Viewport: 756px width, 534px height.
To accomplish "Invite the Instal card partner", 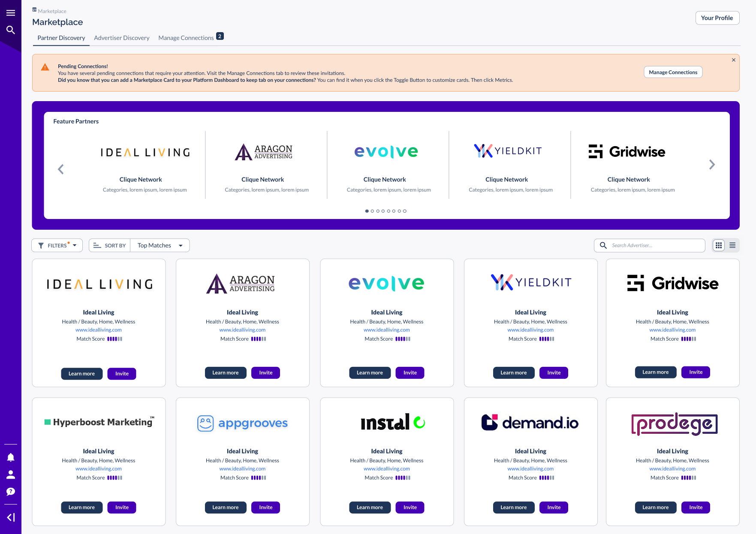I will click(x=410, y=507).
